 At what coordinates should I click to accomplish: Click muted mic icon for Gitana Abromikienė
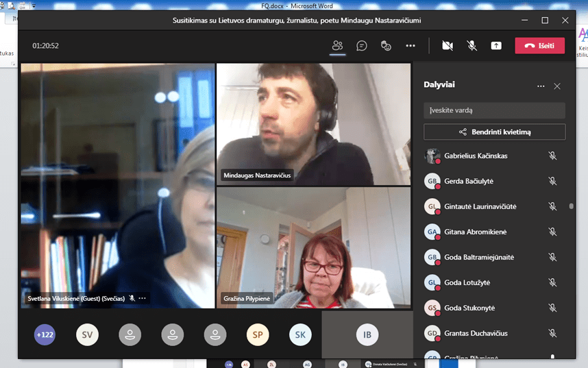coord(552,232)
